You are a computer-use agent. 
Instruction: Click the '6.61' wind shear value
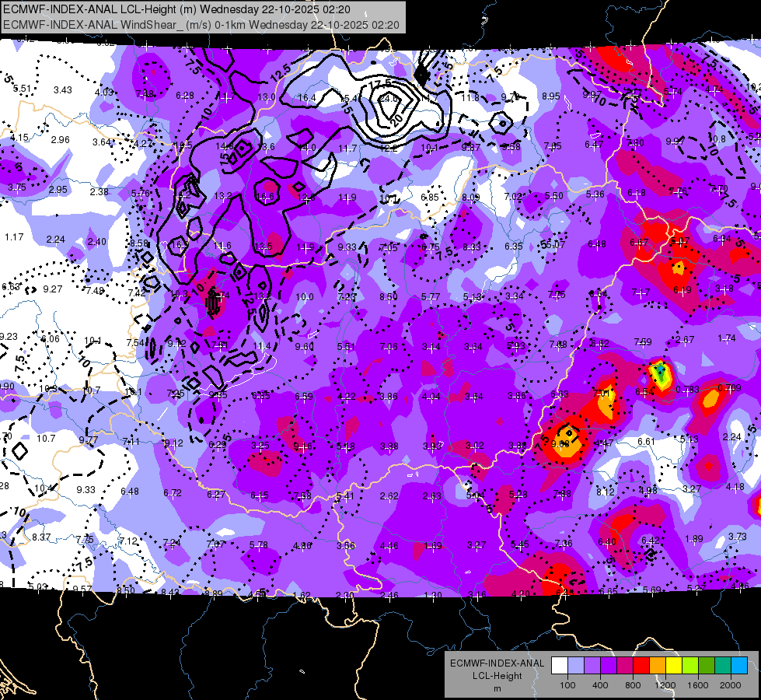647,442
